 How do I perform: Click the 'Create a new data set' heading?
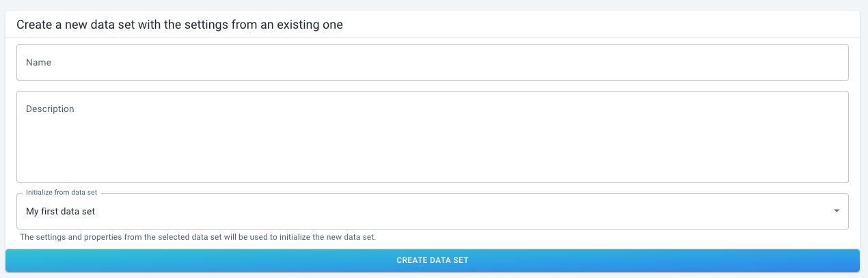[179, 25]
